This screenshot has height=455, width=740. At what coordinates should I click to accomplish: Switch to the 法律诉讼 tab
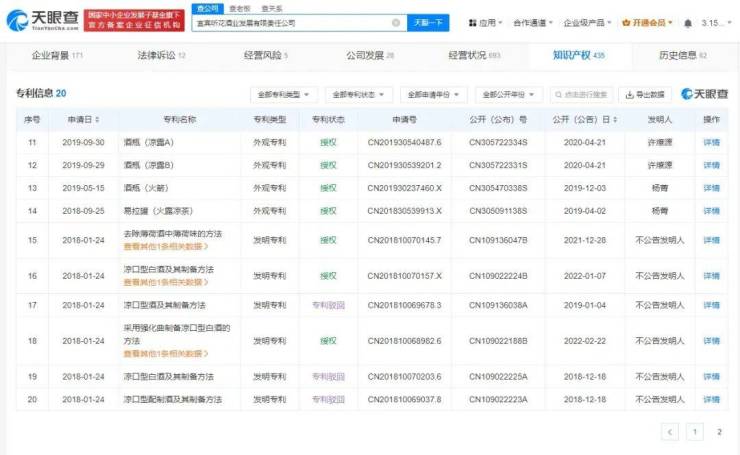pos(160,55)
